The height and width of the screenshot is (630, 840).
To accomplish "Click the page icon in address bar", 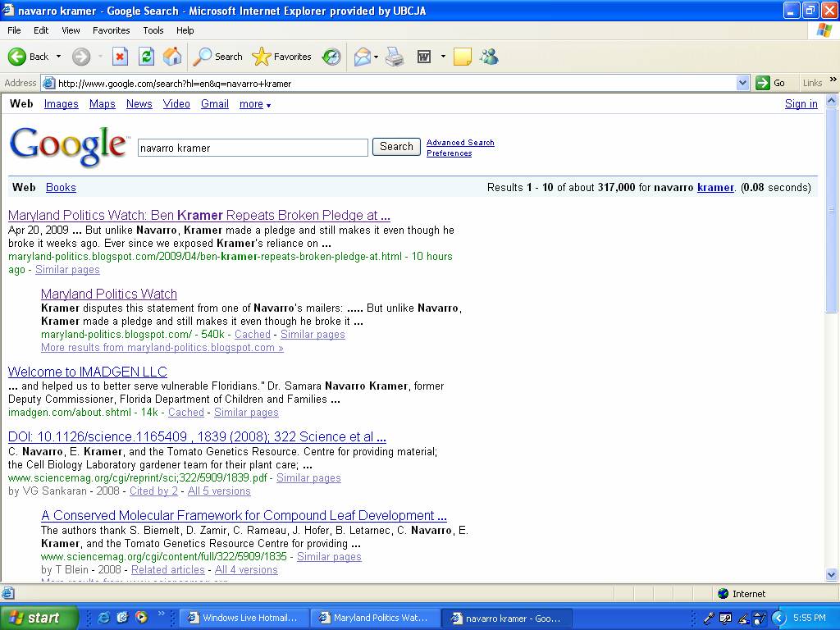I will pyautogui.click(x=48, y=83).
